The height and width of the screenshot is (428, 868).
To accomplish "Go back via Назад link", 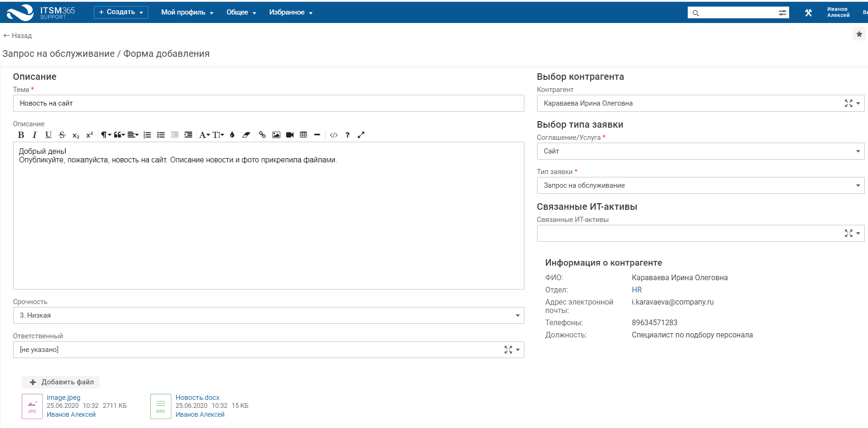I will (x=17, y=36).
